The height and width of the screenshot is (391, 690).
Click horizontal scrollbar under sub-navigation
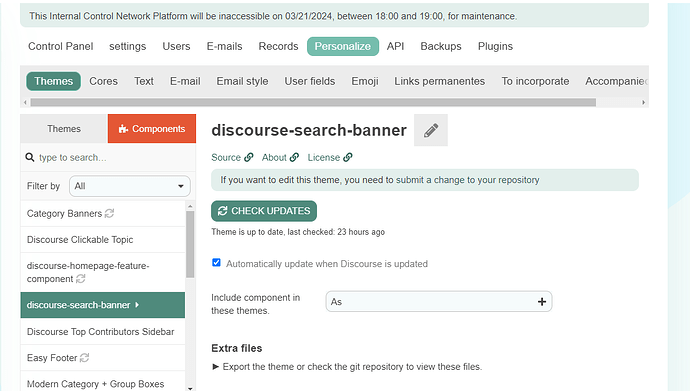coord(313,102)
